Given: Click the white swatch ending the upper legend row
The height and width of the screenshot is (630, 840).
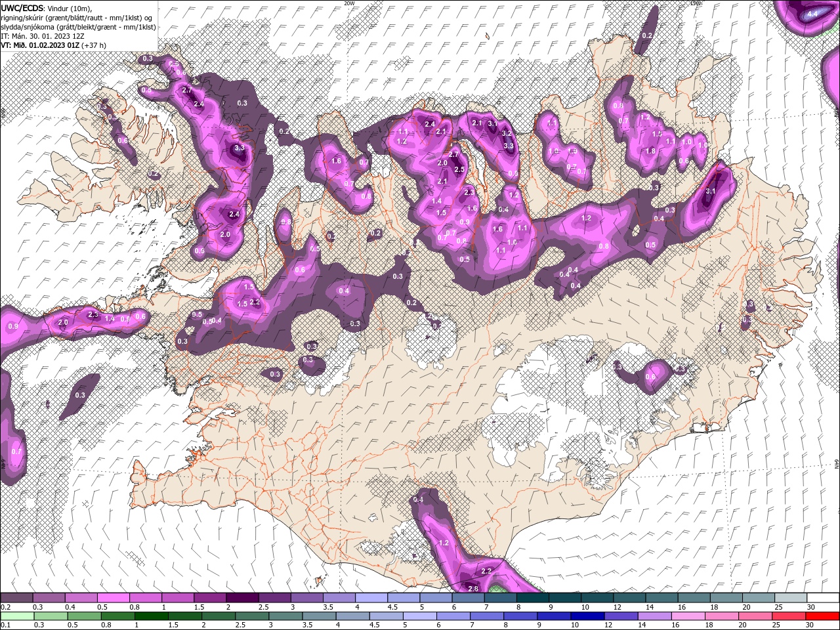Looking at the screenshot, I should click(822, 598).
